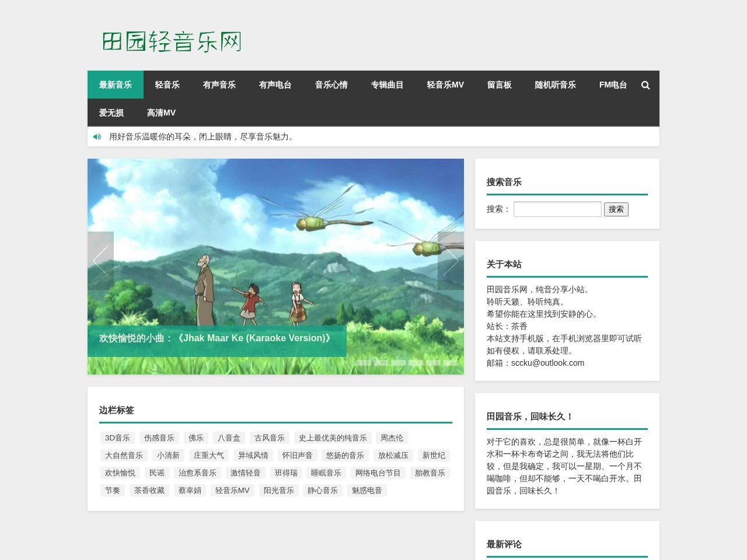Open the 最新音乐 menu item
This screenshot has width=747, height=560.
coord(115,85)
